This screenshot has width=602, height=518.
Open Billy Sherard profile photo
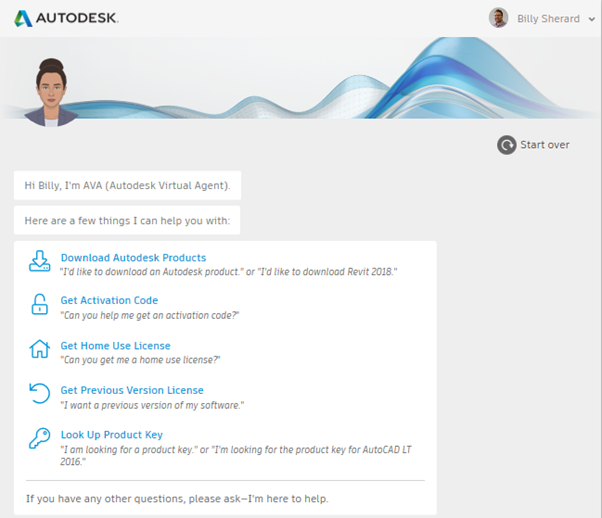point(498,18)
